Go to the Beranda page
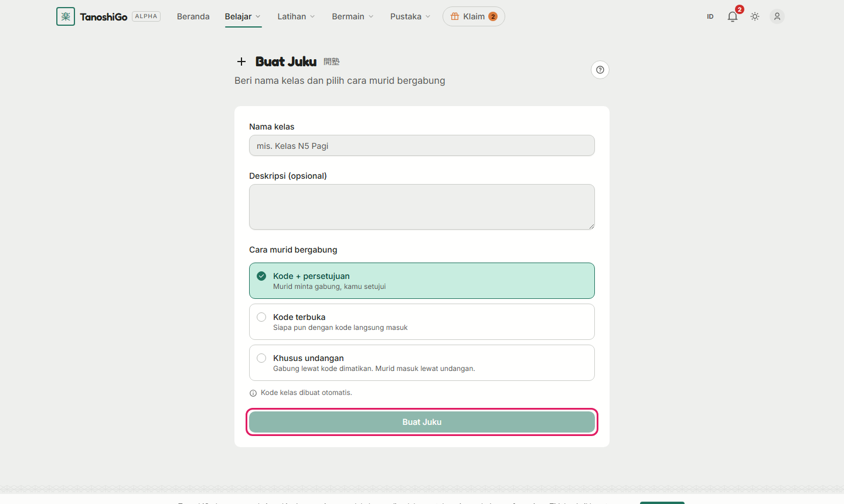844x504 pixels. (193, 16)
